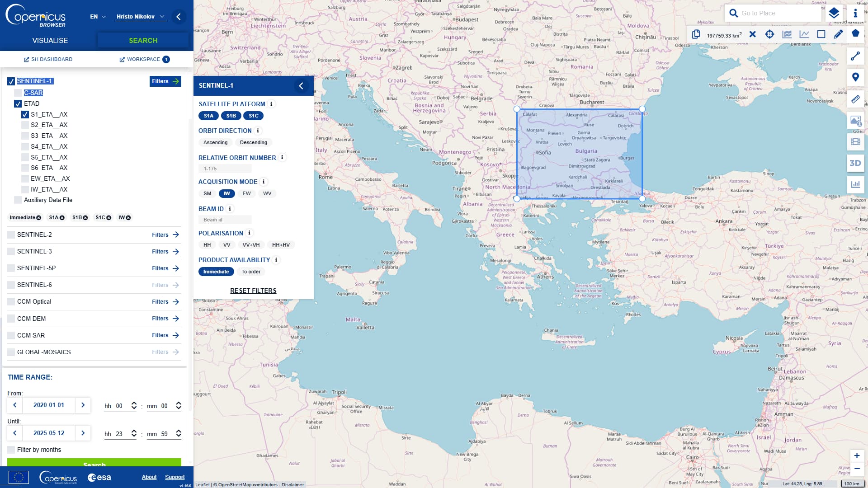This screenshot has width=868, height=488.
Task: Close the Sentinel-1 filter panel
Action: click(x=301, y=86)
